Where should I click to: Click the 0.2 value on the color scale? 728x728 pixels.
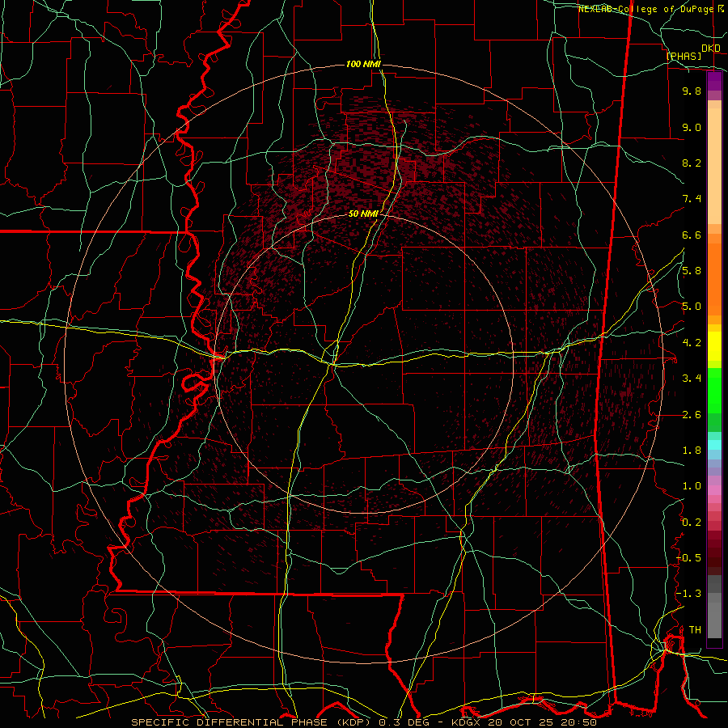pos(692,523)
